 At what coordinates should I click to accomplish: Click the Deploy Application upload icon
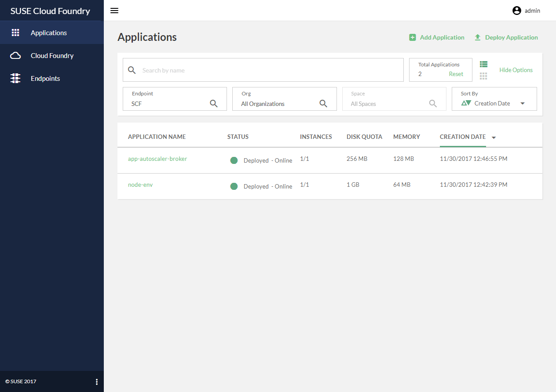478,37
